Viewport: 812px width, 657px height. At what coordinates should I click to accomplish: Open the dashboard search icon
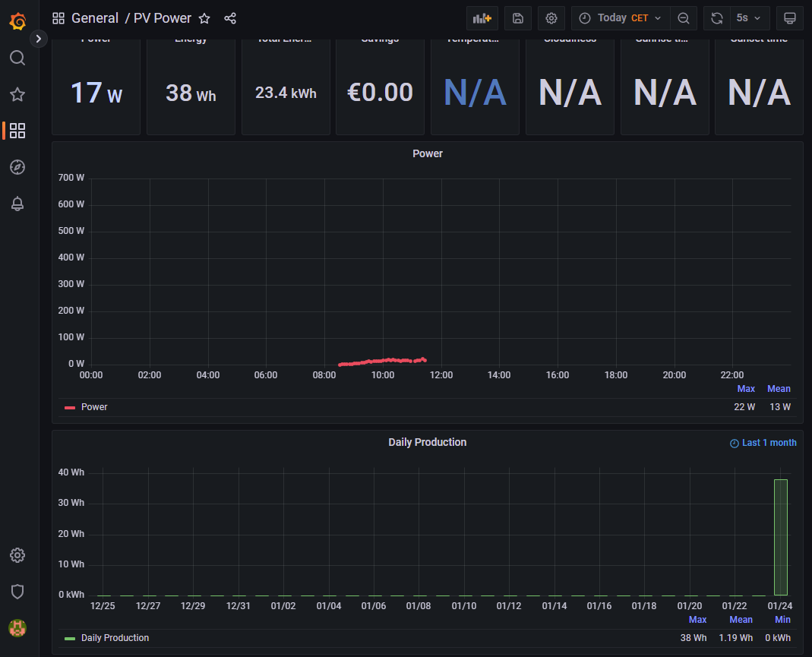(17, 58)
